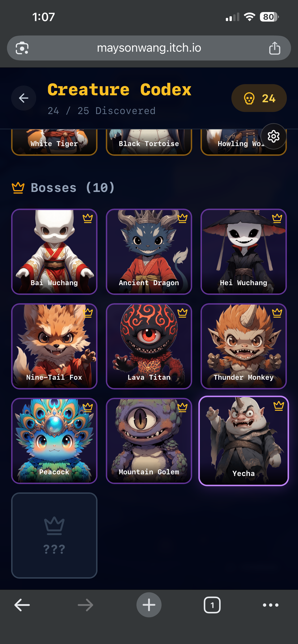Select the highlighted Yecha boss card
298x644 pixels.
244,441
